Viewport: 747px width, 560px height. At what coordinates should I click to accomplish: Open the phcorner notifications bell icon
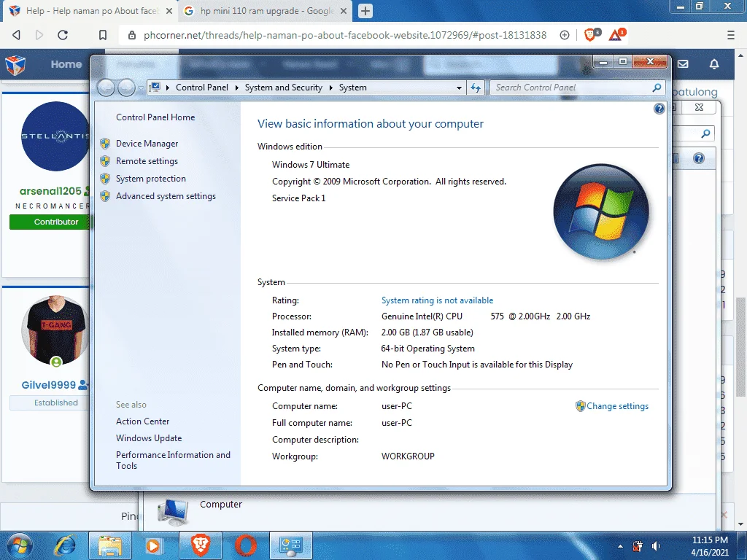coord(714,64)
